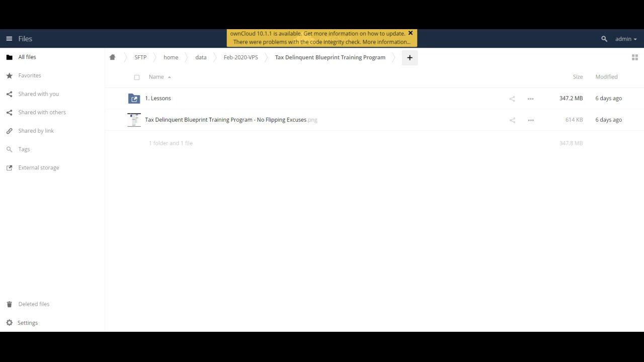This screenshot has width=644, height=362.
Task: Go to the home breadcrumb icon
Action: 112,57
